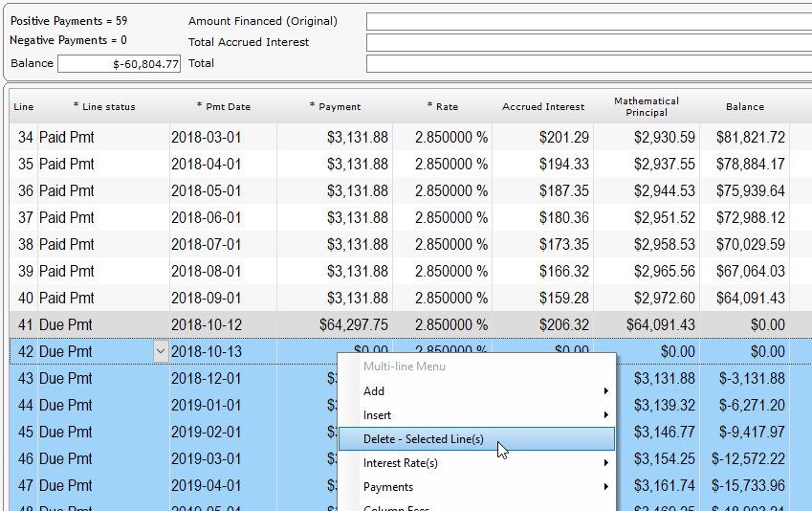Select line 39 date 2018-08-01
Image resolution: width=812 pixels, height=511 pixels.
pyautogui.click(x=223, y=271)
